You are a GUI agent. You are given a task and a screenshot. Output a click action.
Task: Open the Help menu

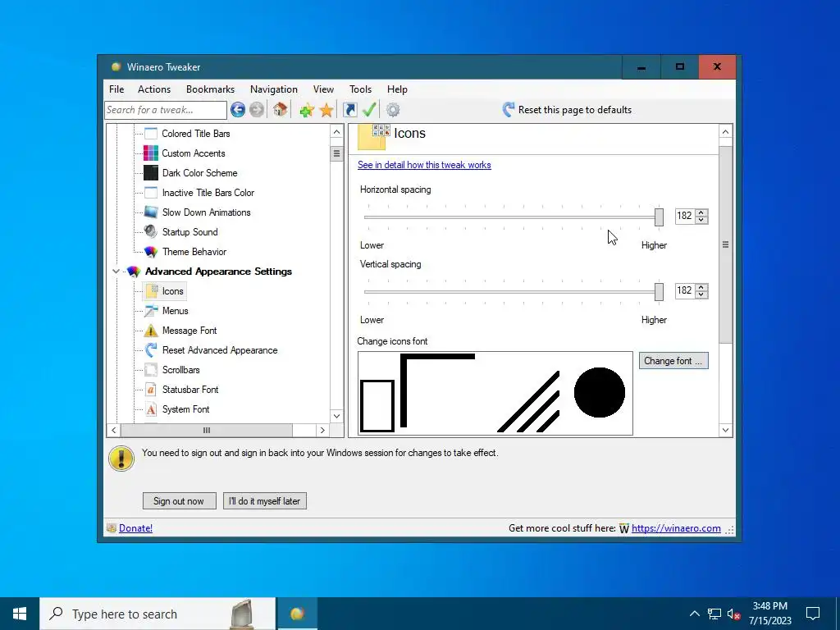click(398, 89)
